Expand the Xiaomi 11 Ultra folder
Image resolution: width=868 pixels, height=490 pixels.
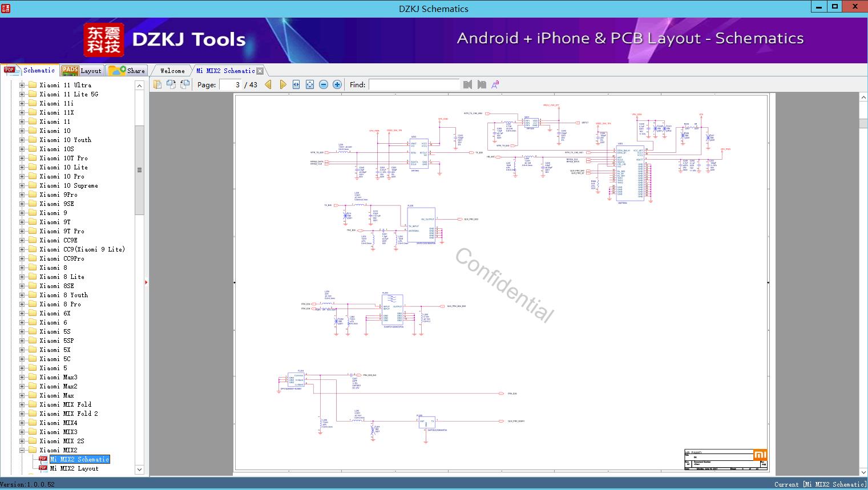(x=22, y=85)
